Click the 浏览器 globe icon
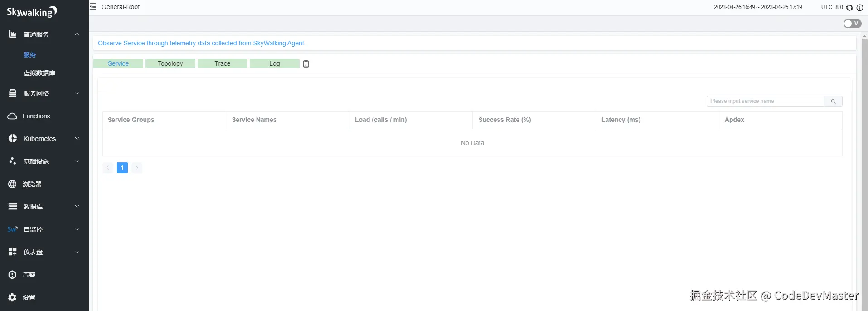 point(12,184)
